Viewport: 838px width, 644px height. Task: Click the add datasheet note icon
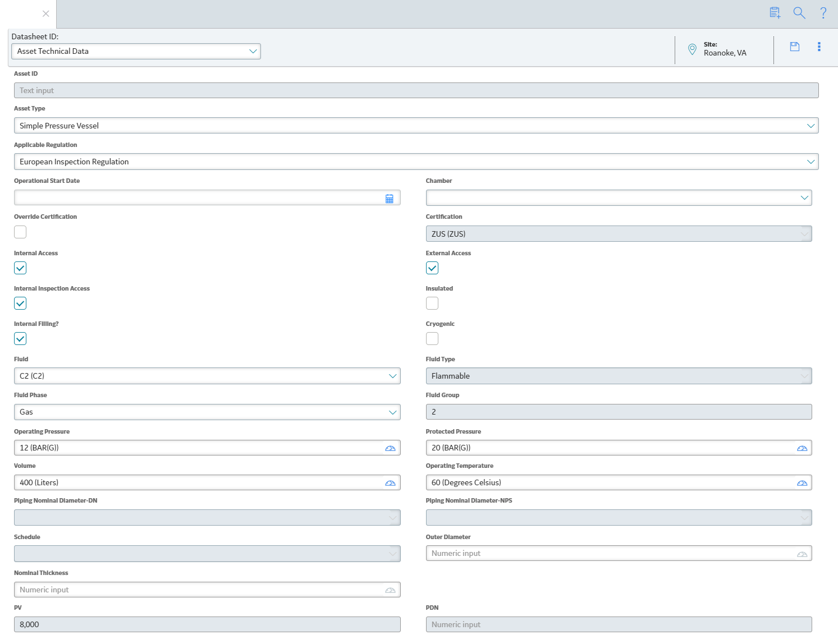coord(775,12)
